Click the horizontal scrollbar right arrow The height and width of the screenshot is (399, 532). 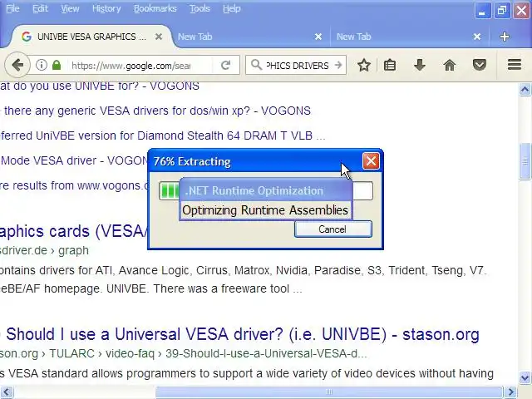(x=510, y=392)
